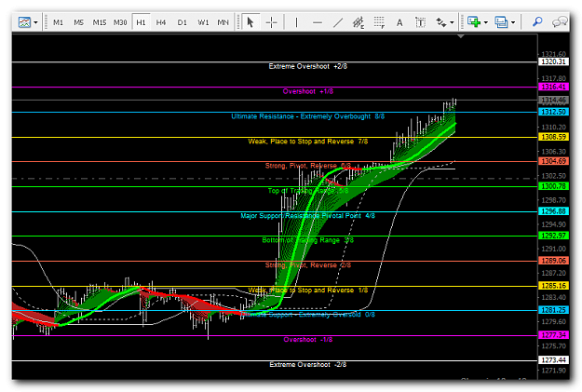
Task: Click the 1320.31 price label
Action: [x=553, y=61]
